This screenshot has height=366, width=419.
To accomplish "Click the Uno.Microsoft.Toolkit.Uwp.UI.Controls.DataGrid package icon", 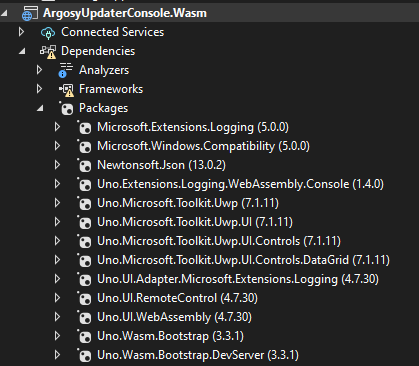I will (84, 260).
